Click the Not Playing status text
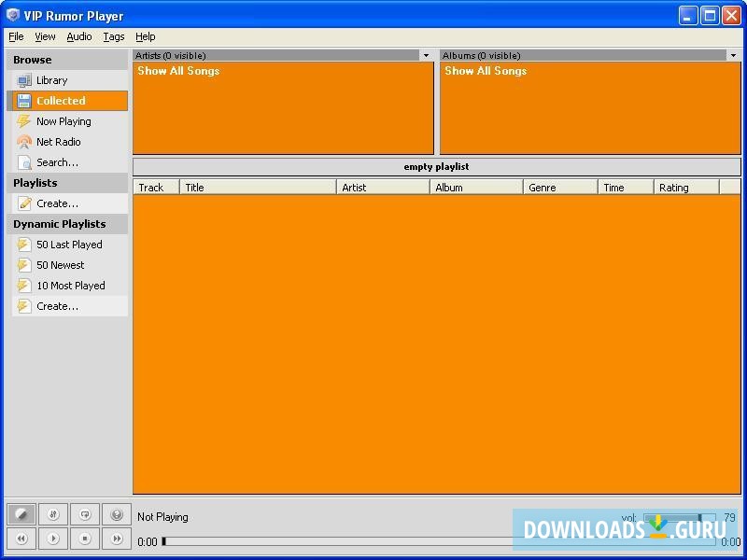The image size is (747, 560). pyautogui.click(x=162, y=517)
